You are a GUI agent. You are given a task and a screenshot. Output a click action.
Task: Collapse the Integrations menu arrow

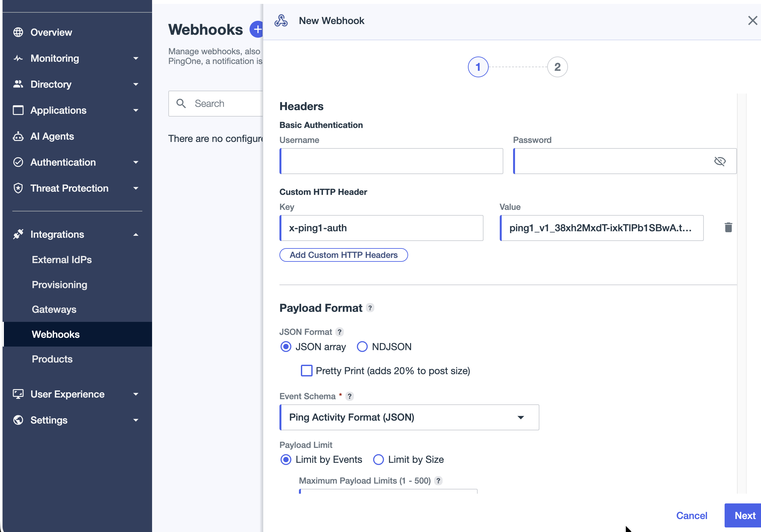[135, 234]
